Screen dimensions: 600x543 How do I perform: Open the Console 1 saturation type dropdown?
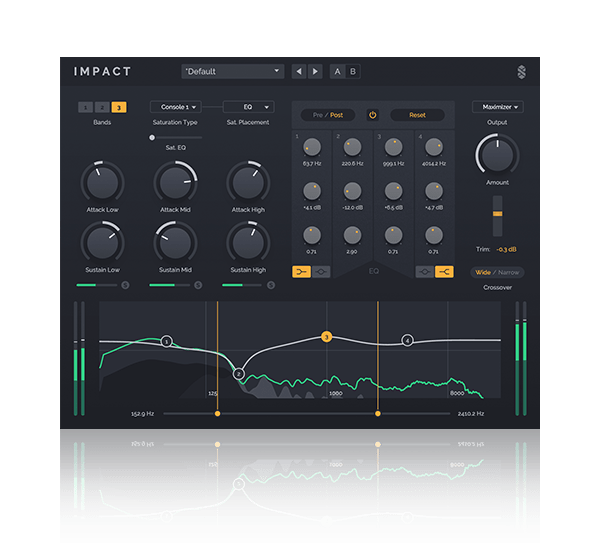(176, 107)
